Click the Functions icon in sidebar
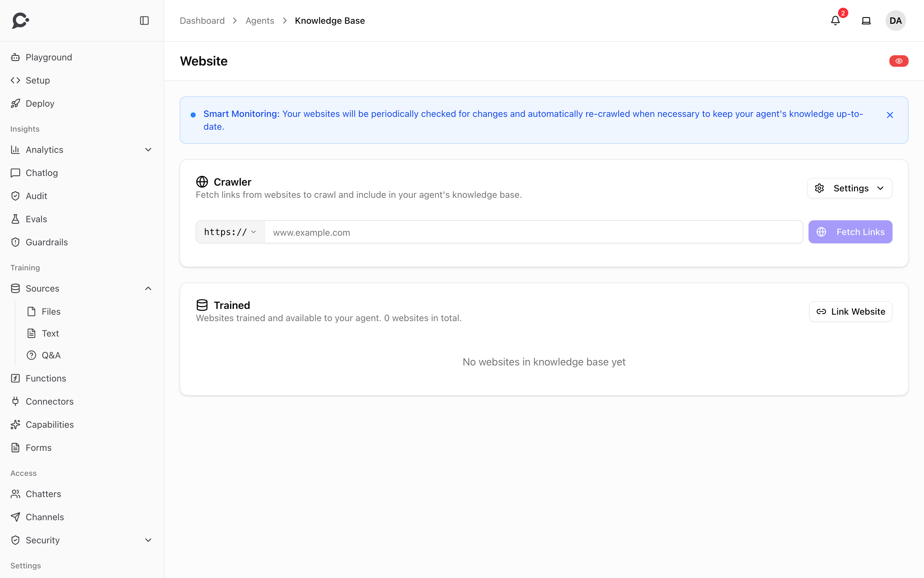Image resolution: width=924 pixels, height=578 pixels. click(15, 379)
